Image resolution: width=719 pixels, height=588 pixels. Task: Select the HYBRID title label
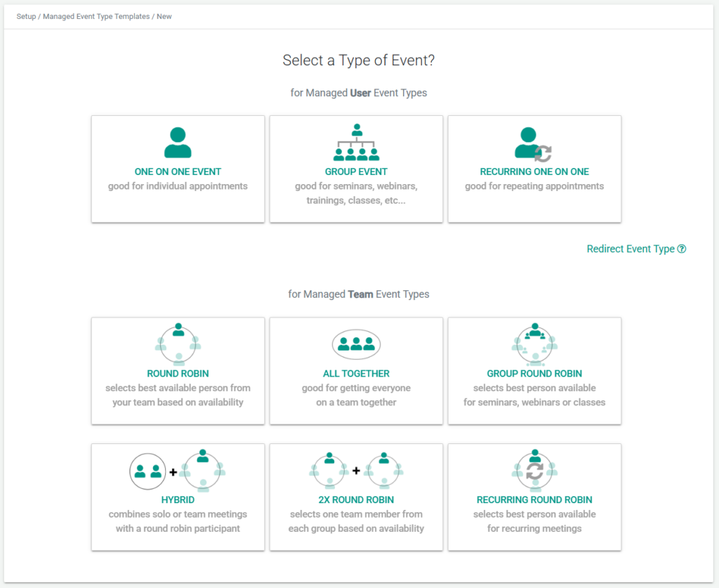[x=178, y=500]
